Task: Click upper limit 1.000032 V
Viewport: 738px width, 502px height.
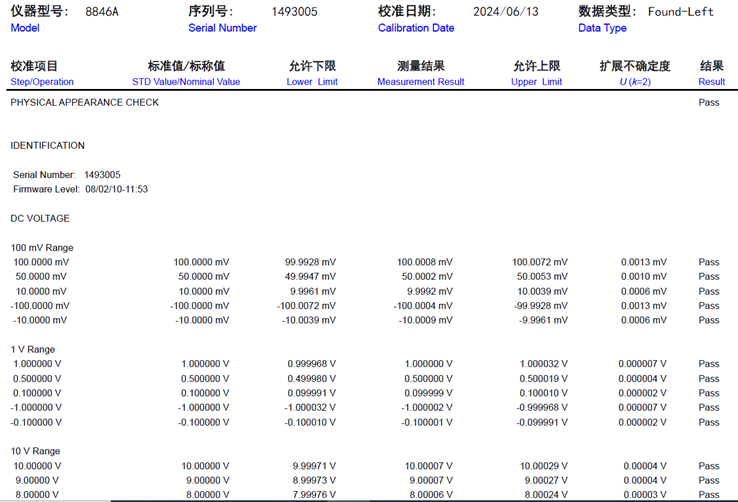Action: [x=544, y=364]
